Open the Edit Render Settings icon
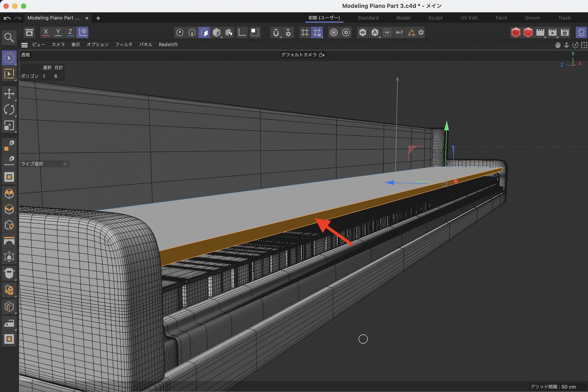Screen dimensions: 588x392 coord(565,32)
